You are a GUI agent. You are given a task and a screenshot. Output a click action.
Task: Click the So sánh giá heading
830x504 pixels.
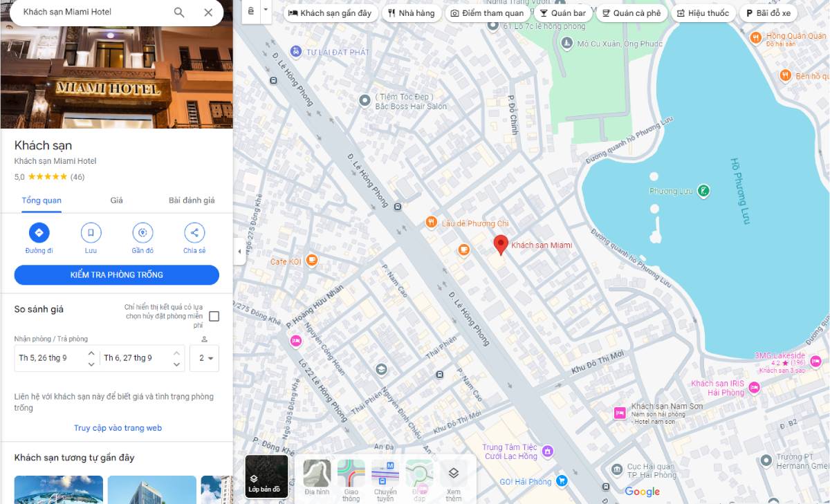click(39, 309)
